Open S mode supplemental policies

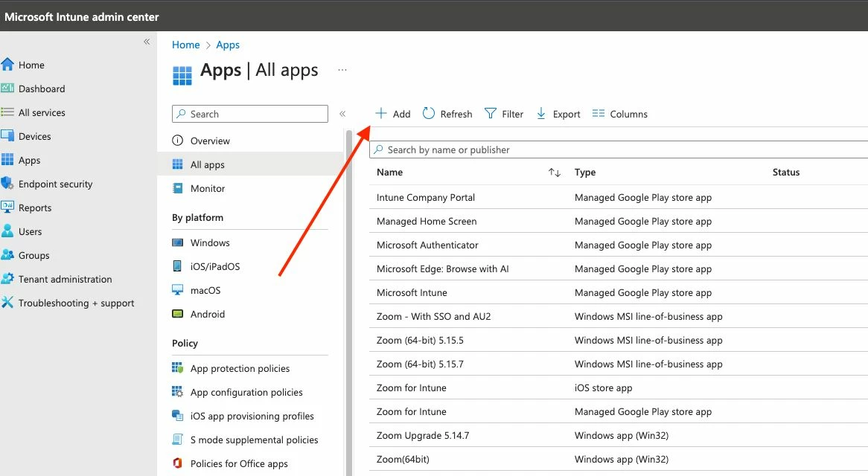coord(254,440)
